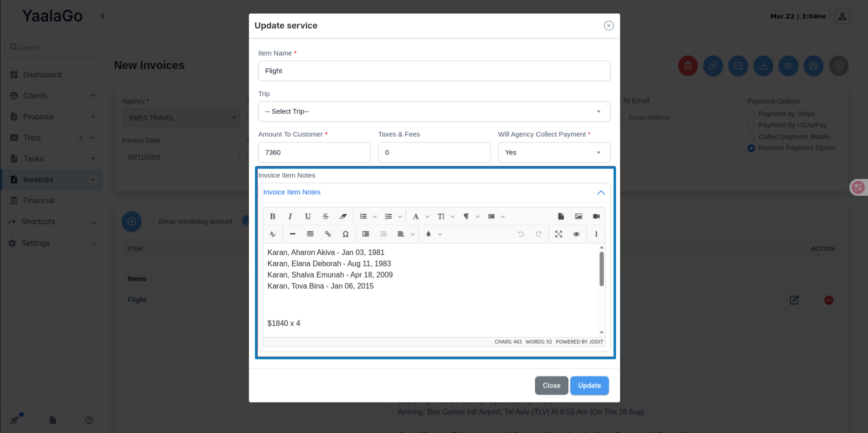Viewport: 868px width, 433px height.
Task: Open numbered list style options arrow
Action: [400, 216]
